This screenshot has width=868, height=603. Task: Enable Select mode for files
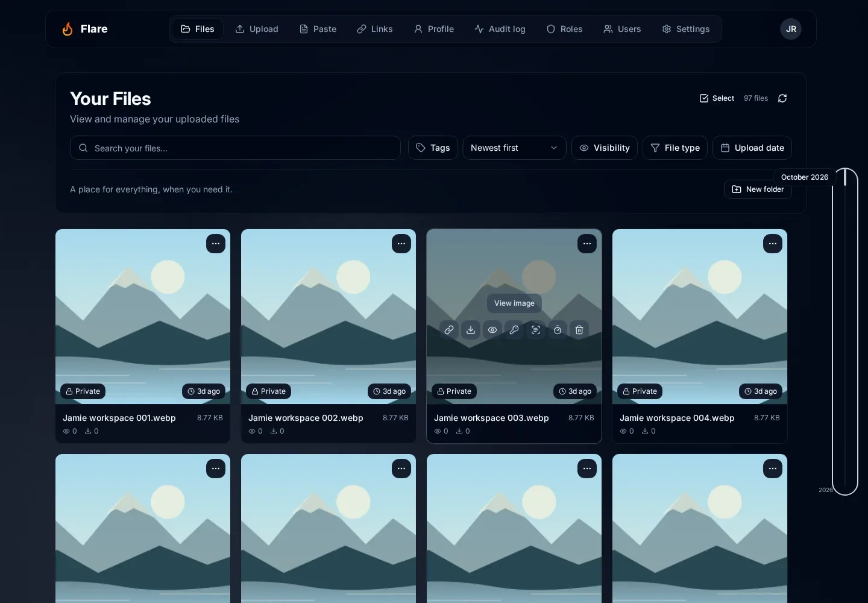point(717,98)
